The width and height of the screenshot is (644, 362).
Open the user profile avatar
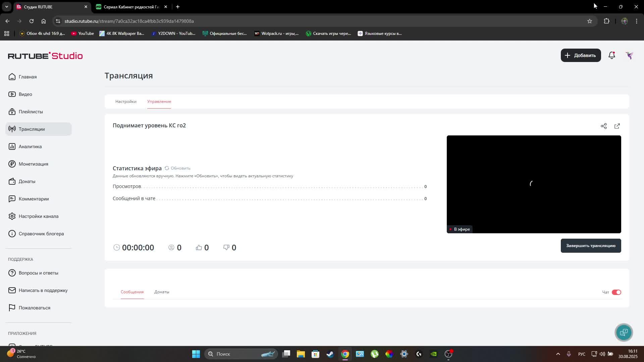[x=629, y=55]
